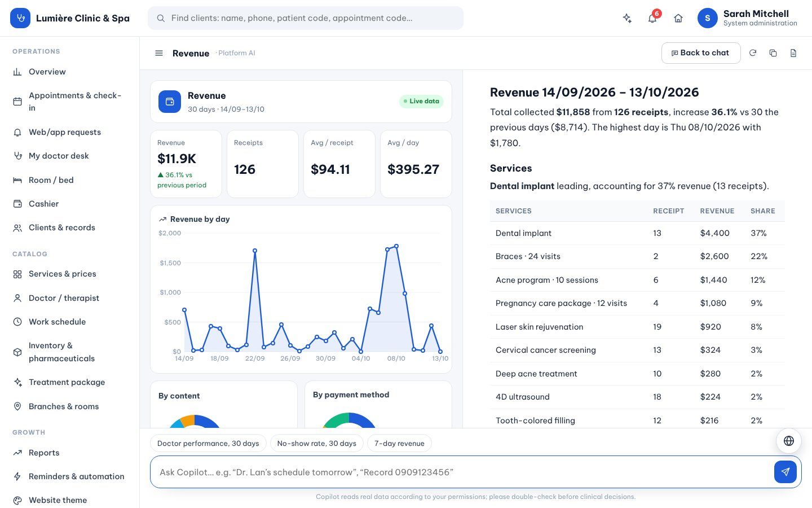Click the peak data point on 08/10 chart
The height and width of the screenshot is (508, 812).
(396, 246)
